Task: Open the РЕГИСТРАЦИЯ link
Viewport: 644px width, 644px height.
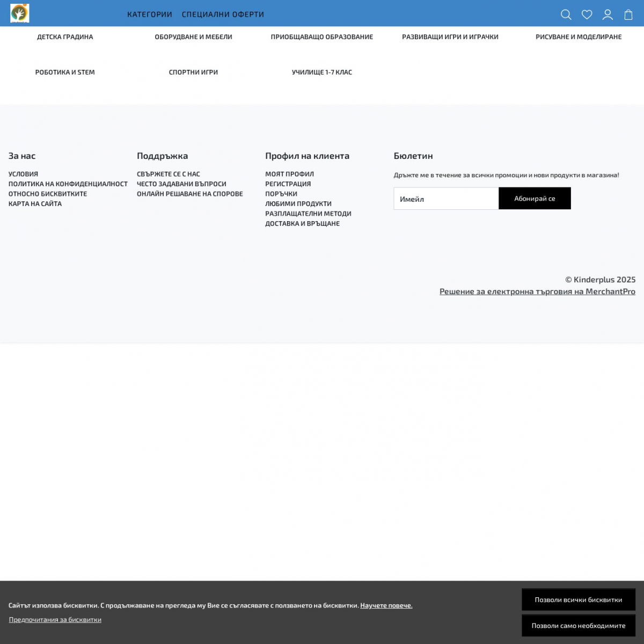Action: [288, 184]
